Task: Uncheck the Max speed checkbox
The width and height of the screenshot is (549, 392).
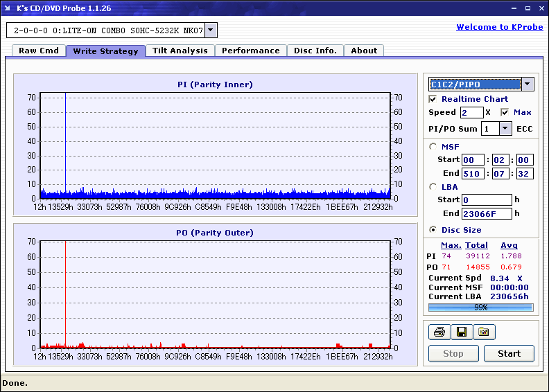Action: coord(505,112)
